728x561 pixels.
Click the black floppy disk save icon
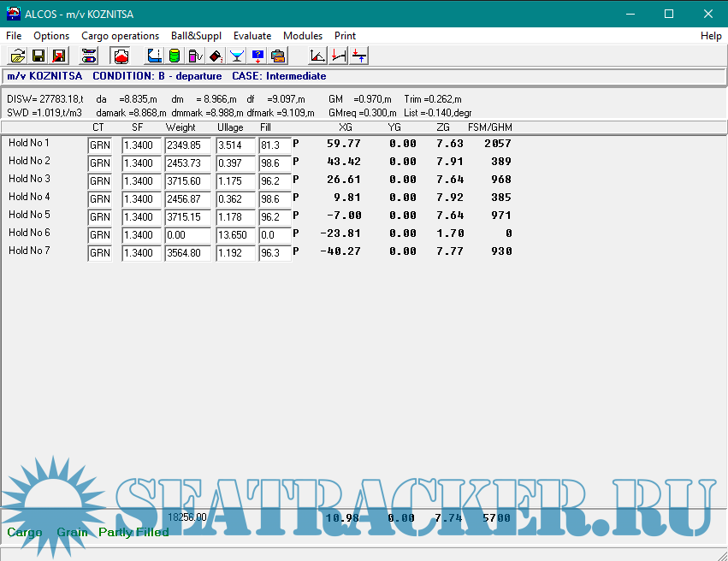click(x=38, y=56)
